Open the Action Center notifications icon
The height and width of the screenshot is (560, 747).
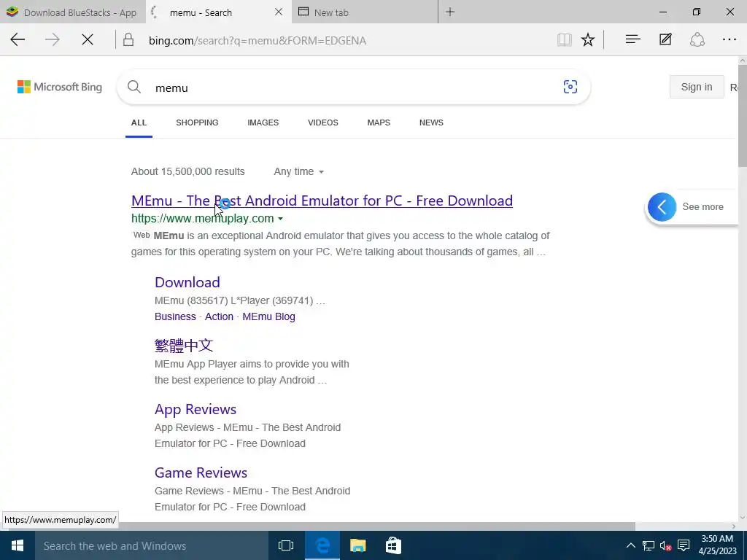(684, 545)
